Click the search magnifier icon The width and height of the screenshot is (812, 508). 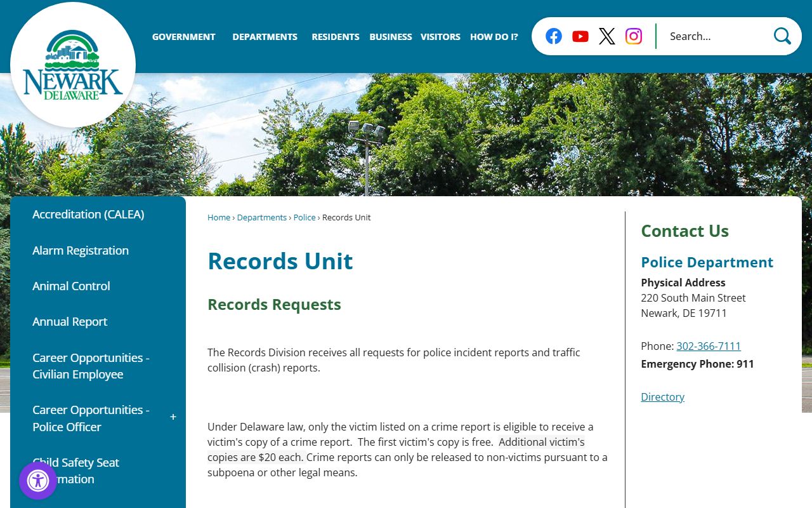click(x=782, y=36)
